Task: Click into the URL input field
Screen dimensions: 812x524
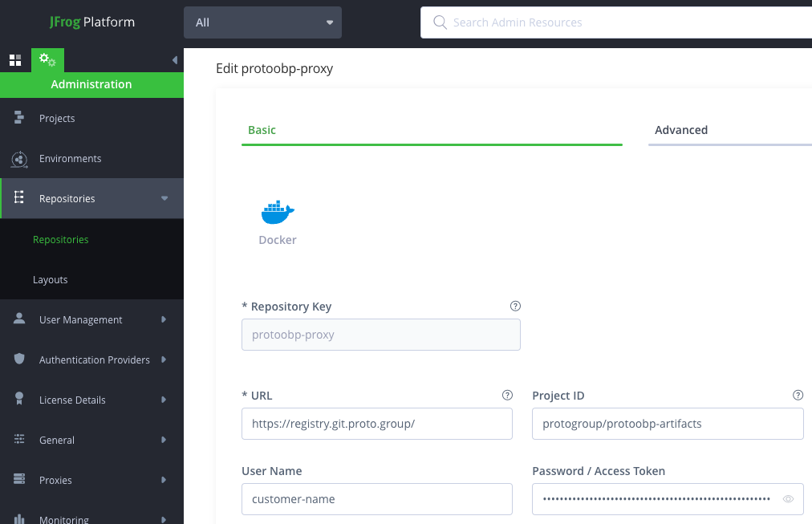Action: click(x=377, y=424)
